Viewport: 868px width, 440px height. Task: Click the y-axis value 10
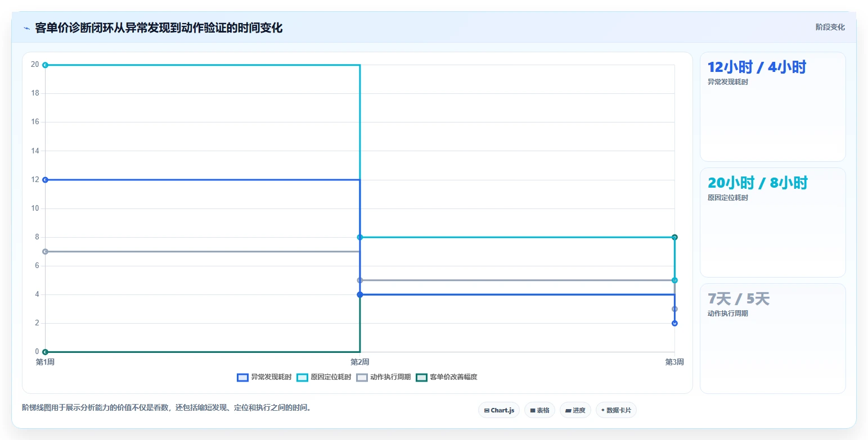tap(35, 208)
